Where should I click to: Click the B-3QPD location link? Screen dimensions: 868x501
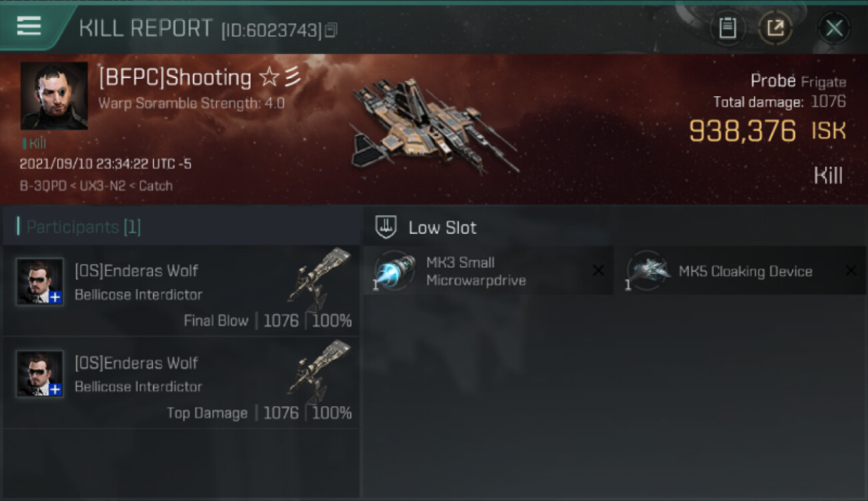point(43,186)
